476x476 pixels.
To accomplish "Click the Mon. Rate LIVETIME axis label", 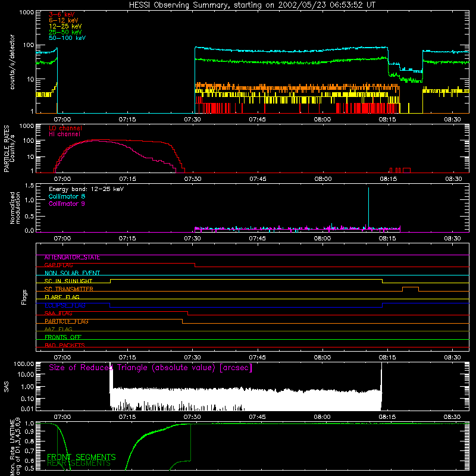I will (x=12, y=449).
